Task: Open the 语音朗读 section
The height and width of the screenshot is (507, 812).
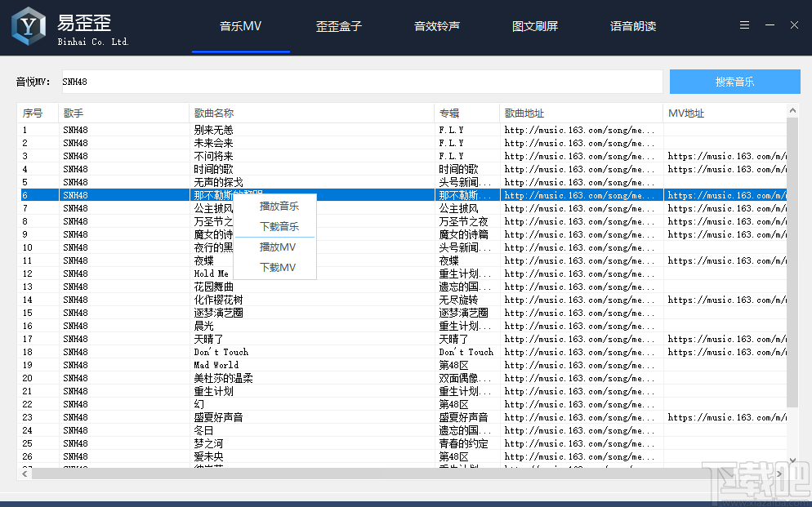Action: 632,25
